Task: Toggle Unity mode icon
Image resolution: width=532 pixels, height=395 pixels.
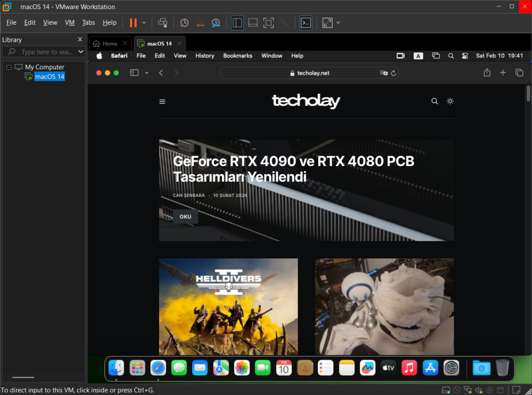Action: click(284, 23)
